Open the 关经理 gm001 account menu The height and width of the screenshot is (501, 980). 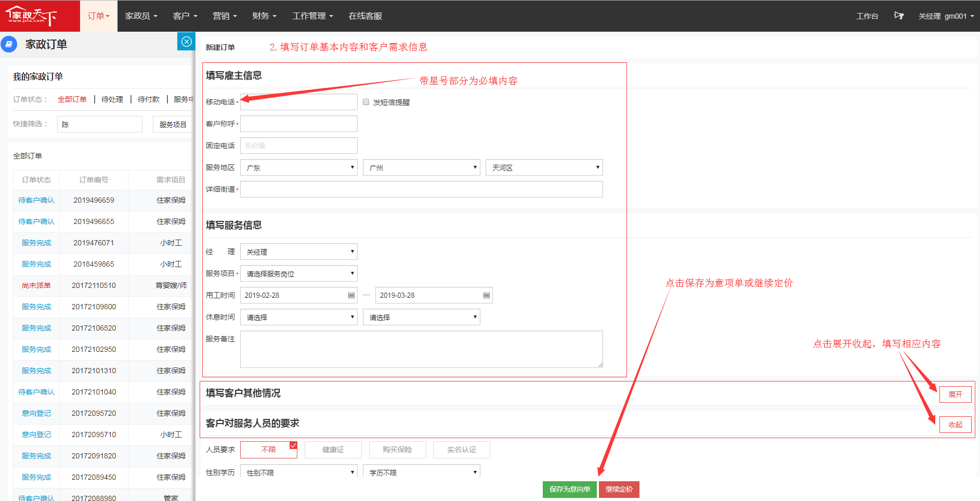pyautogui.click(x=946, y=16)
